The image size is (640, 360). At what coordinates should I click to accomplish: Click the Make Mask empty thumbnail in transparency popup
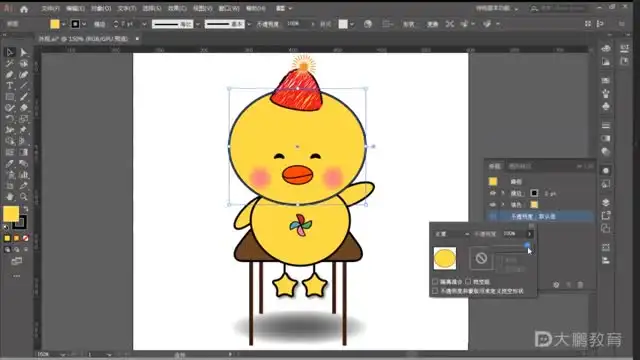[481, 258]
